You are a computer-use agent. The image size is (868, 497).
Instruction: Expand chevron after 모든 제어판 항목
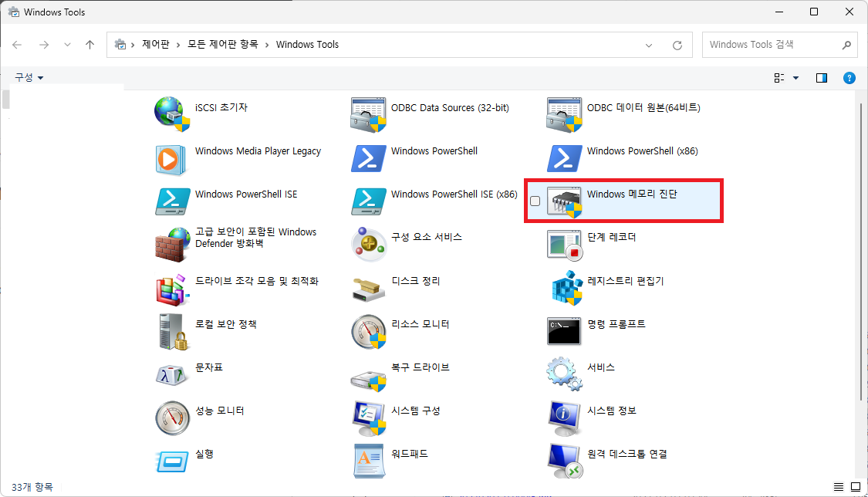coord(267,45)
